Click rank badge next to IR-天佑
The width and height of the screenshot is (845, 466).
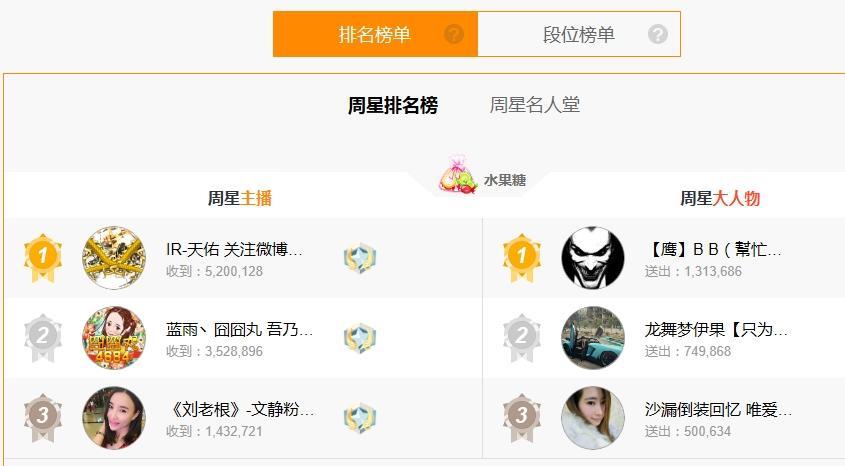[x=359, y=258]
